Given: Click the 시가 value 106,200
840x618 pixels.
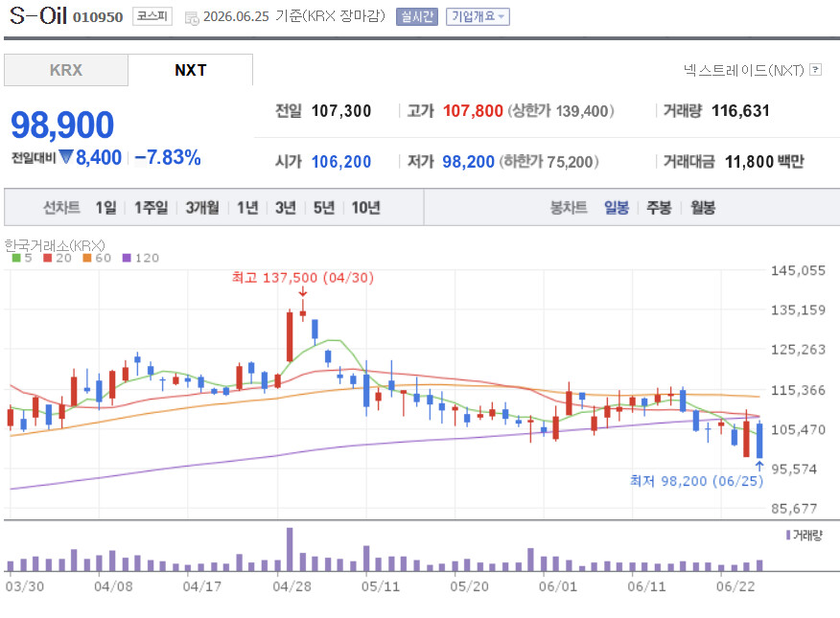Looking at the screenshot, I should 341,162.
